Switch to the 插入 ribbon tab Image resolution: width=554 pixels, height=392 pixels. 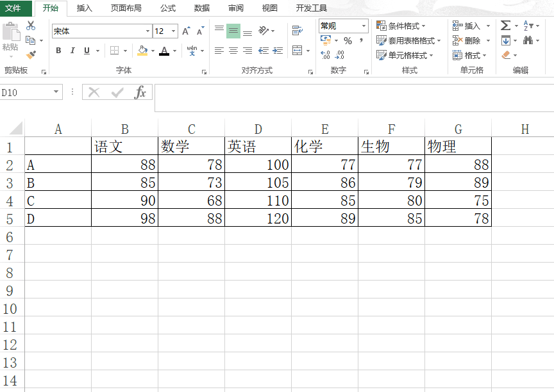pos(85,8)
